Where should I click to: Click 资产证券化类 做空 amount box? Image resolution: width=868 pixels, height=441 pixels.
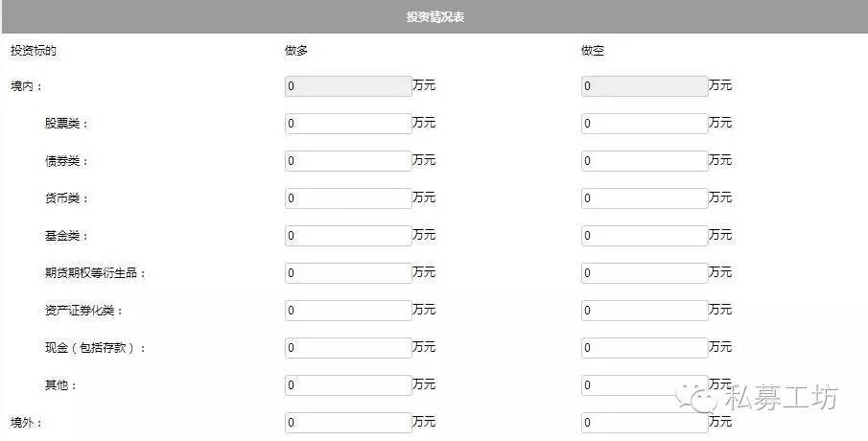(645, 311)
